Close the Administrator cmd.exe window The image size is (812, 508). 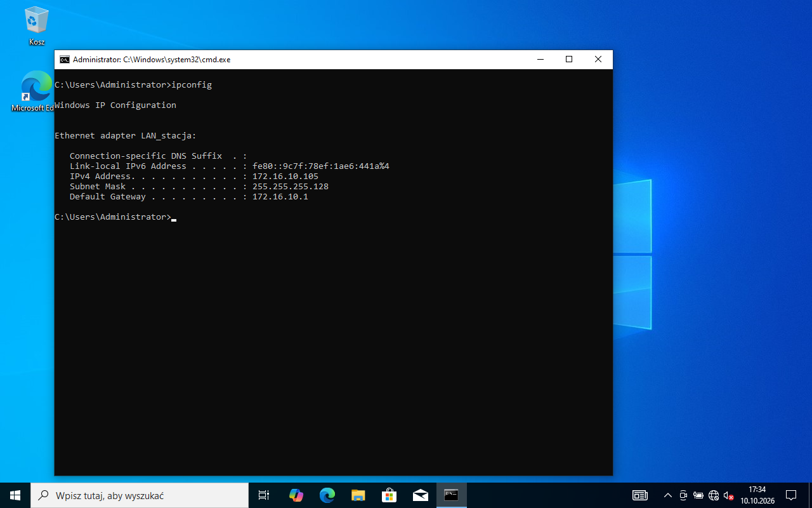tap(598, 60)
